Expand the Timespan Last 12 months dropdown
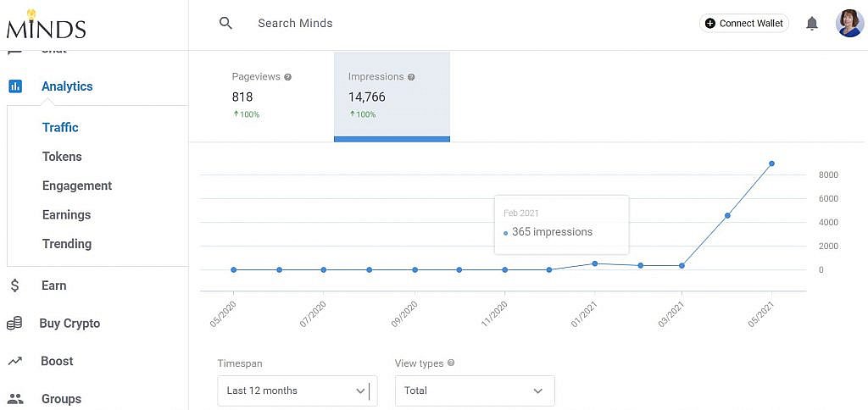 click(x=298, y=391)
